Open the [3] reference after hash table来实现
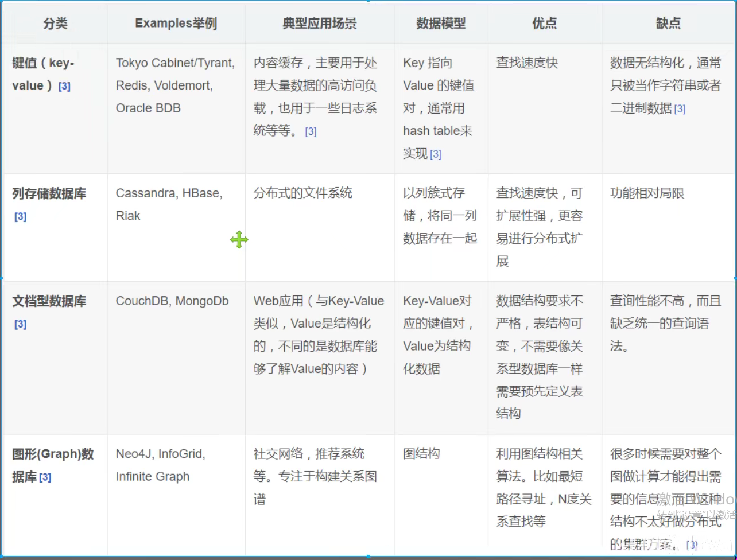This screenshot has height=560, width=737. tap(436, 154)
